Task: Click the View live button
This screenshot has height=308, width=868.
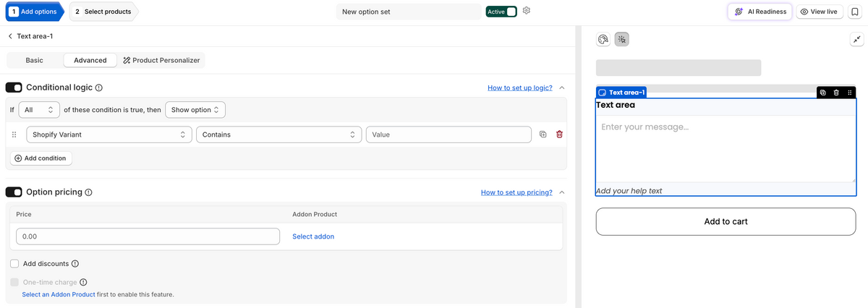Action: click(x=819, y=12)
